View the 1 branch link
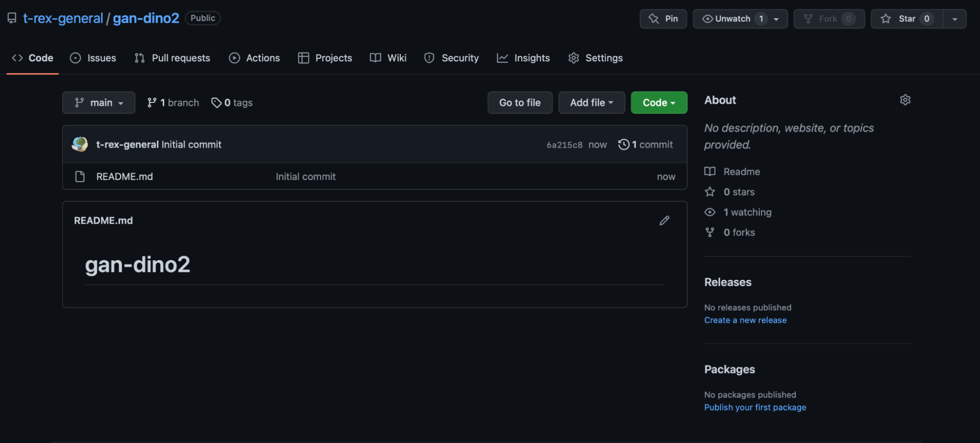 click(173, 102)
